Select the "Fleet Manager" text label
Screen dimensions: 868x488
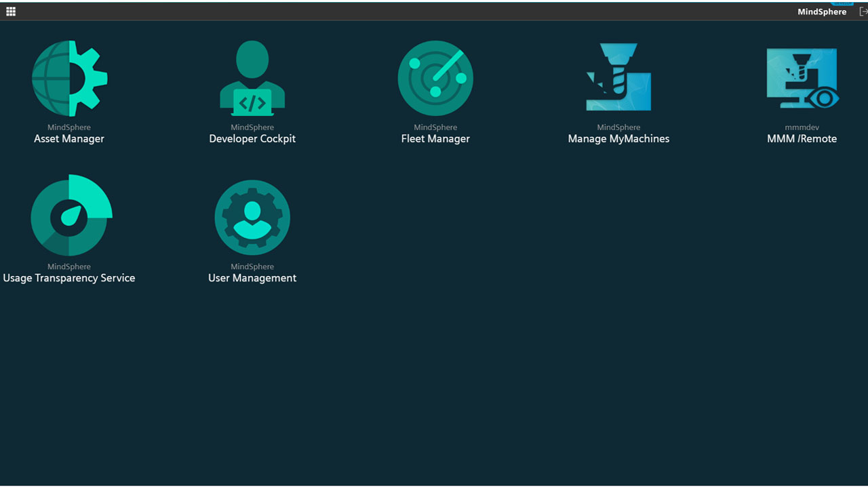pos(435,139)
